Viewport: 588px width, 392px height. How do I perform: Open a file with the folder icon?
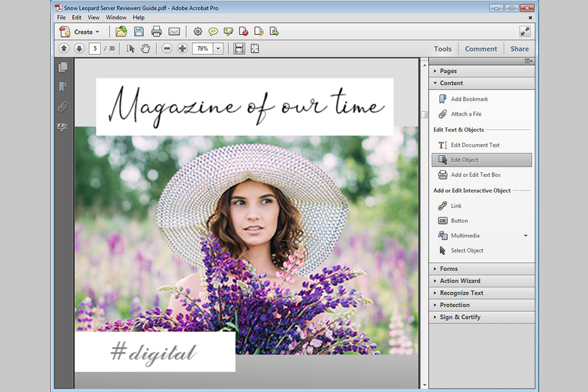[121, 31]
